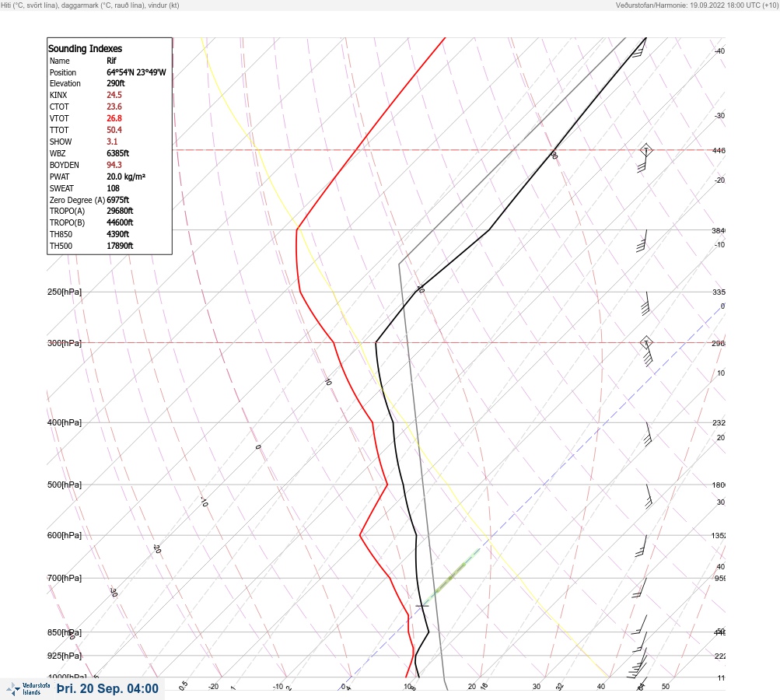Click the forecast time 'Þri. 20 Sep. 04:00'

(107, 688)
